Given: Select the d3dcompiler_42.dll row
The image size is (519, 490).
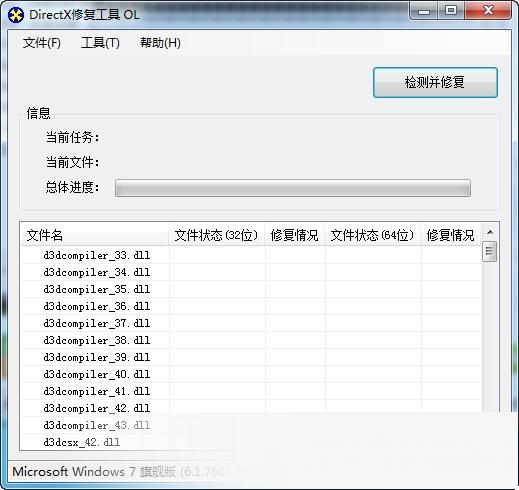Looking at the screenshot, I should point(251,408).
